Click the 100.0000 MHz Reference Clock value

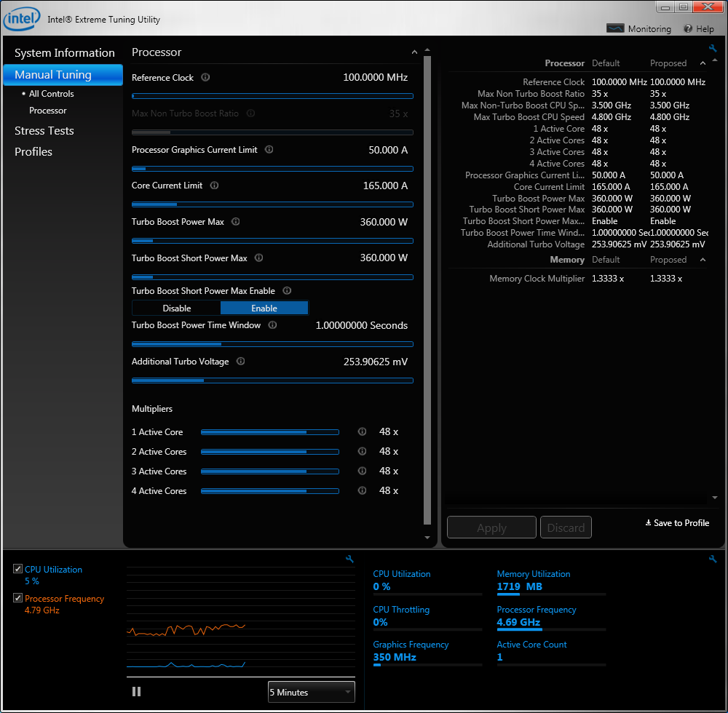click(375, 77)
